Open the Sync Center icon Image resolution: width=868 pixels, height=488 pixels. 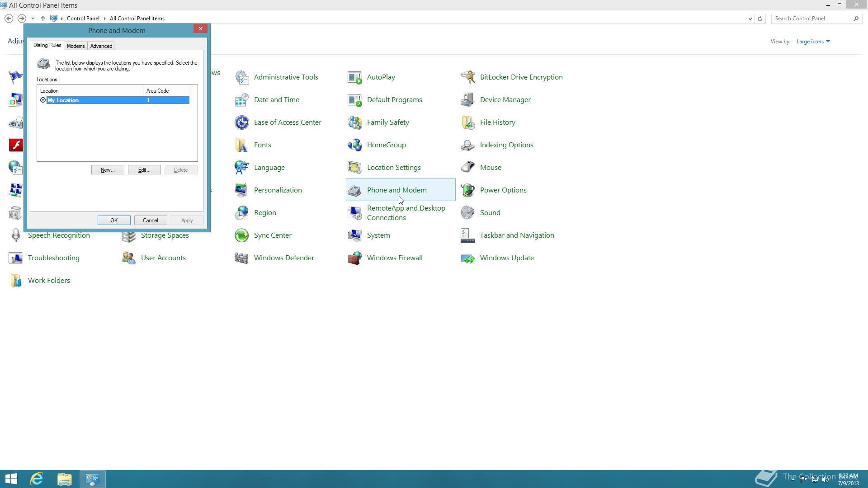242,235
